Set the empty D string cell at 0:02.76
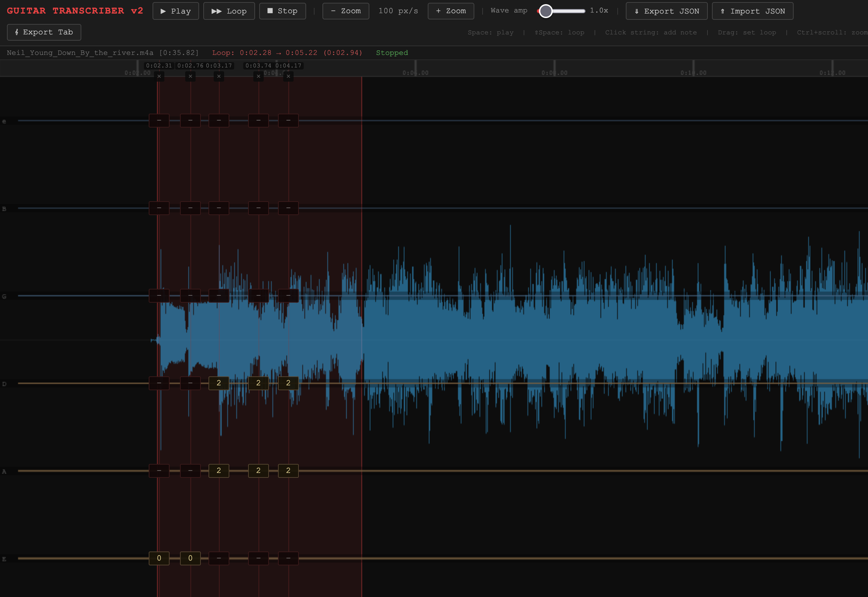Screen dimensions: 868x597 [190, 383]
